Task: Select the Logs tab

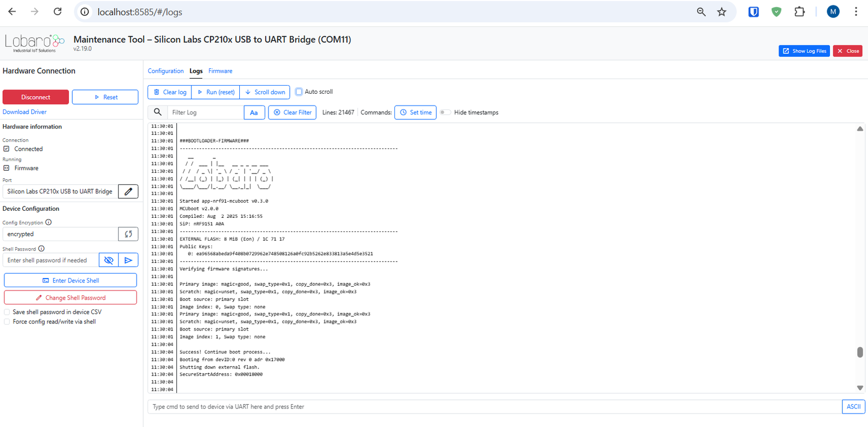Action: 196,71
